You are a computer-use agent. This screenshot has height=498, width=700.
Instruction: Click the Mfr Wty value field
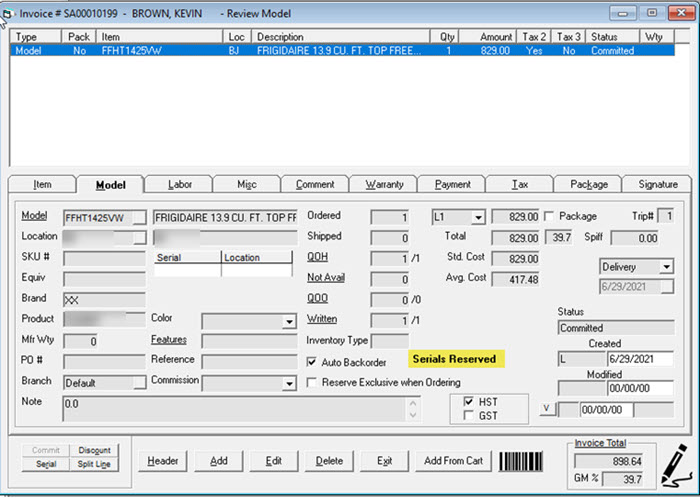click(81, 341)
